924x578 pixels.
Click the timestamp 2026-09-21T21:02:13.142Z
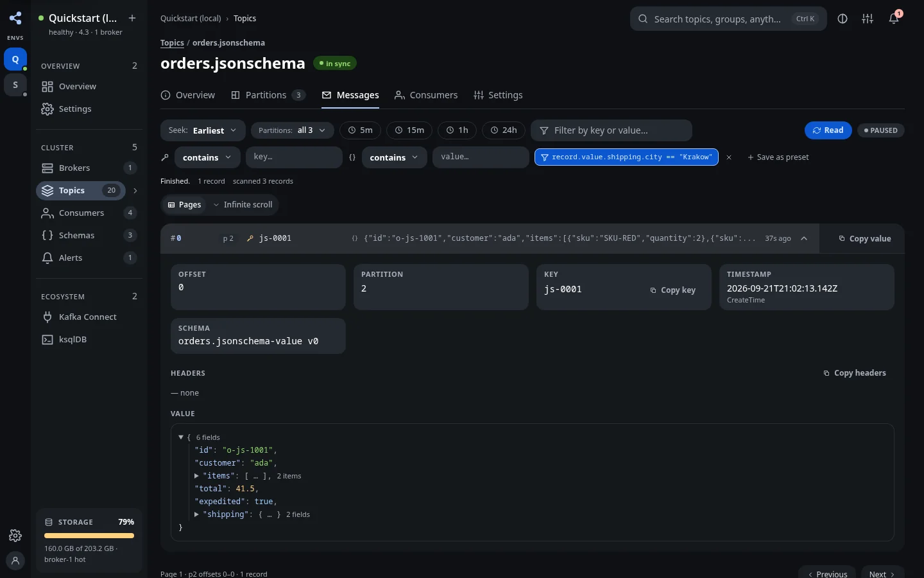pos(782,288)
